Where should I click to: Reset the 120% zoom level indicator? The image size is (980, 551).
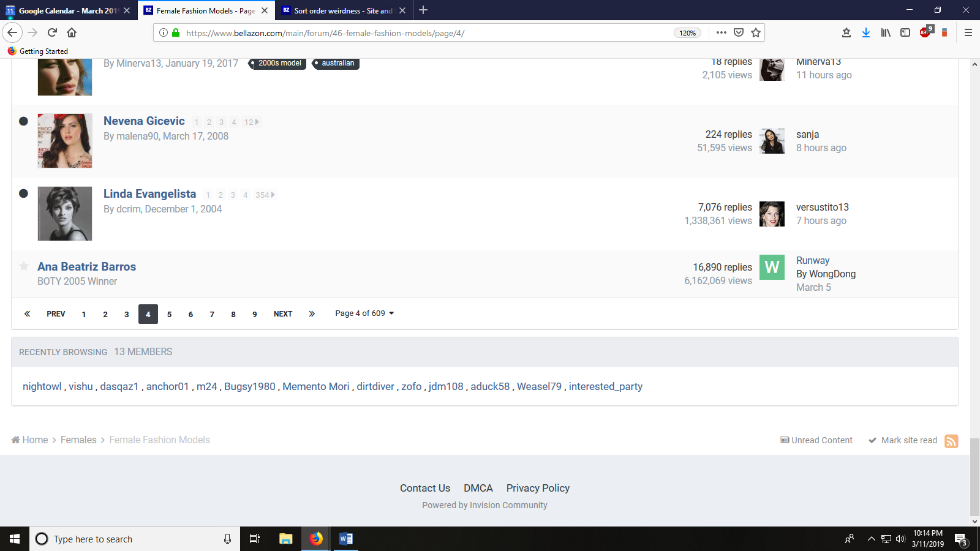pyautogui.click(x=687, y=33)
